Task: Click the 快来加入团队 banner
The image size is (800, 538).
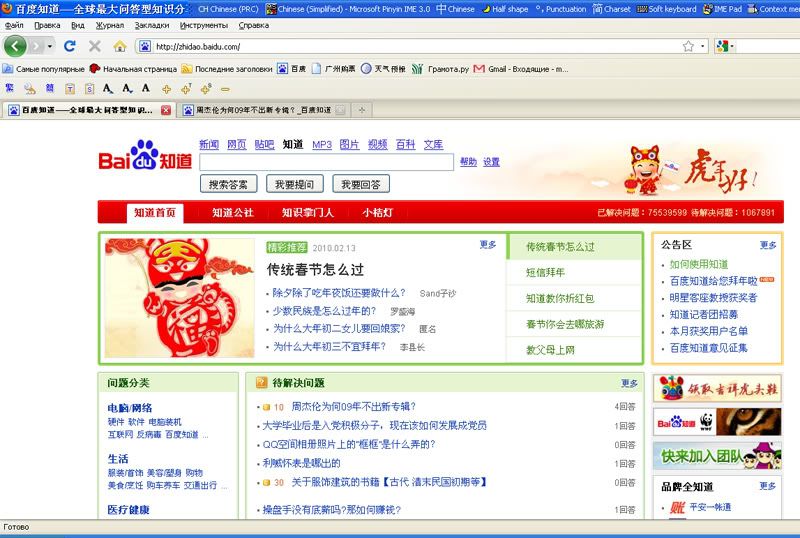Action: (717, 456)
